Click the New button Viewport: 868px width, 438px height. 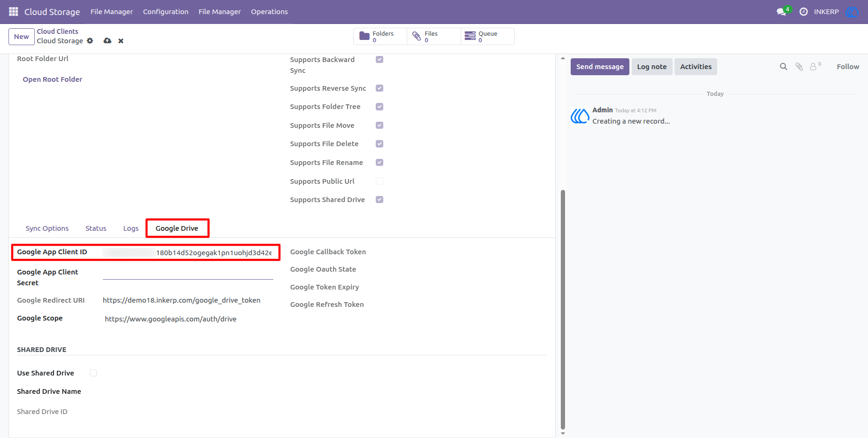point(22,37)
